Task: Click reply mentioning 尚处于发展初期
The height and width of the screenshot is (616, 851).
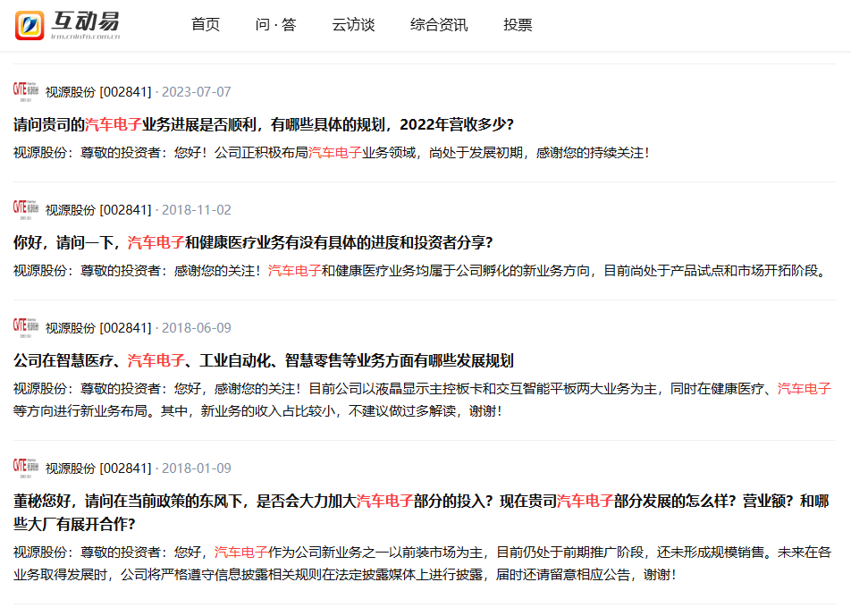Action: click(x=331, y=153)
